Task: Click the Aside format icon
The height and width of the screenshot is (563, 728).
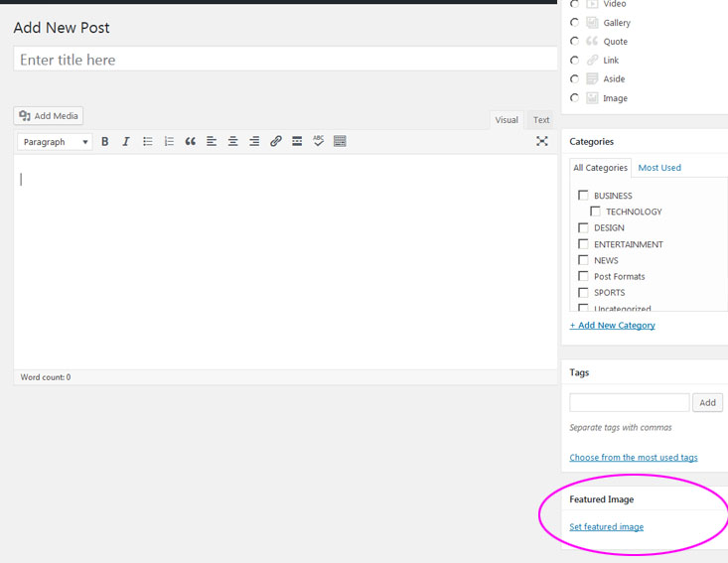Action: coord(592,78)
